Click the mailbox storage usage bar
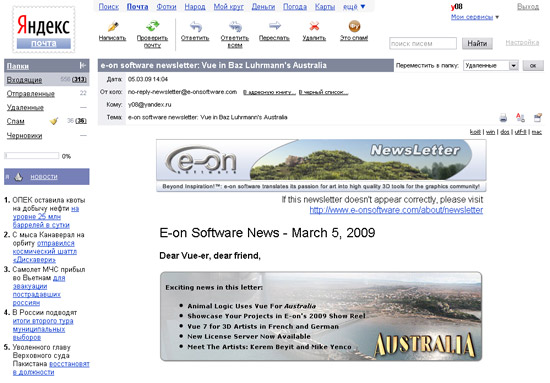The height and width of the screenshot is (383, 550). point(32,156)
